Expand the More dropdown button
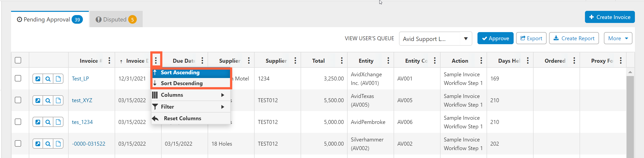 click(x=618, y=38)
